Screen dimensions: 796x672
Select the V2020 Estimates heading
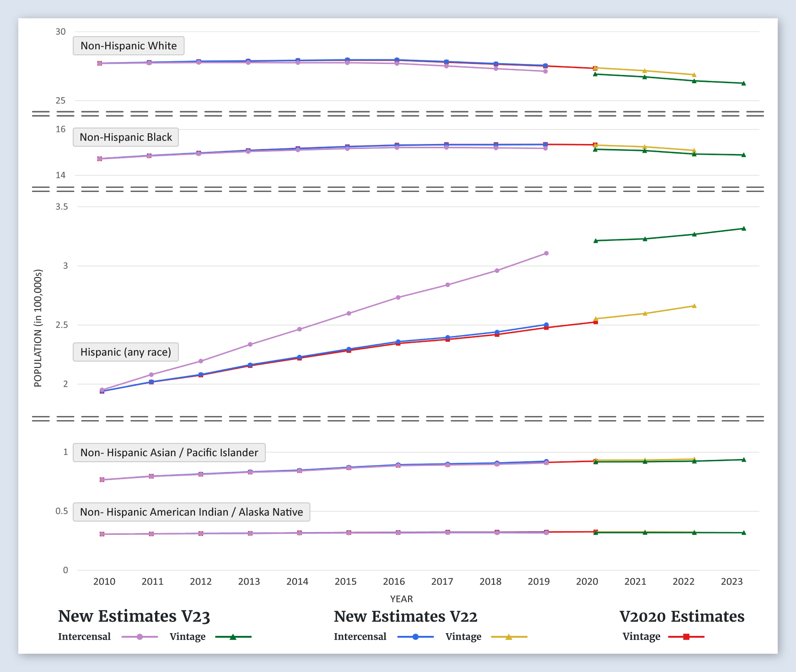point(682,616)
